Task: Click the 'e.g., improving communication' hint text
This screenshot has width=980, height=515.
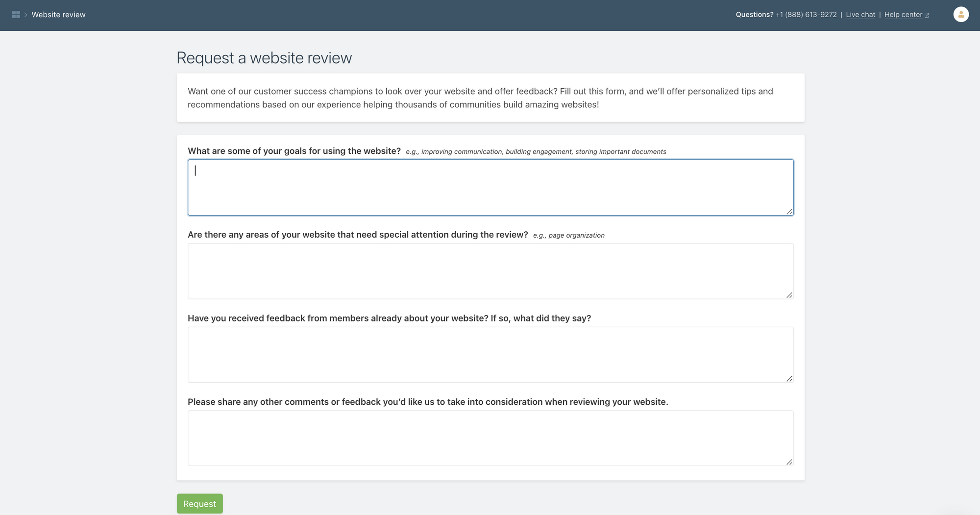Action: click(x=536, y=152)
